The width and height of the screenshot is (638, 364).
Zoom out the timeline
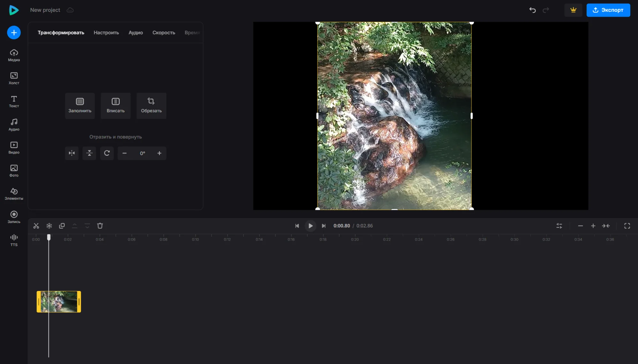point(580,226)
